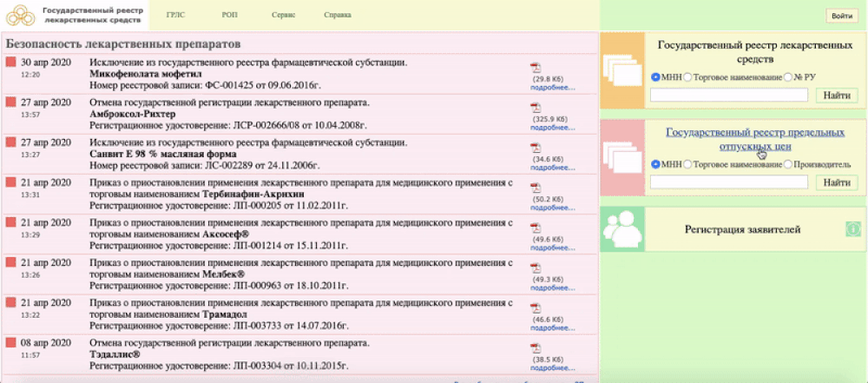Open PDF icon for Аксосеф® entry
This screenshot has height=383, width=868.
coord(536,228)
